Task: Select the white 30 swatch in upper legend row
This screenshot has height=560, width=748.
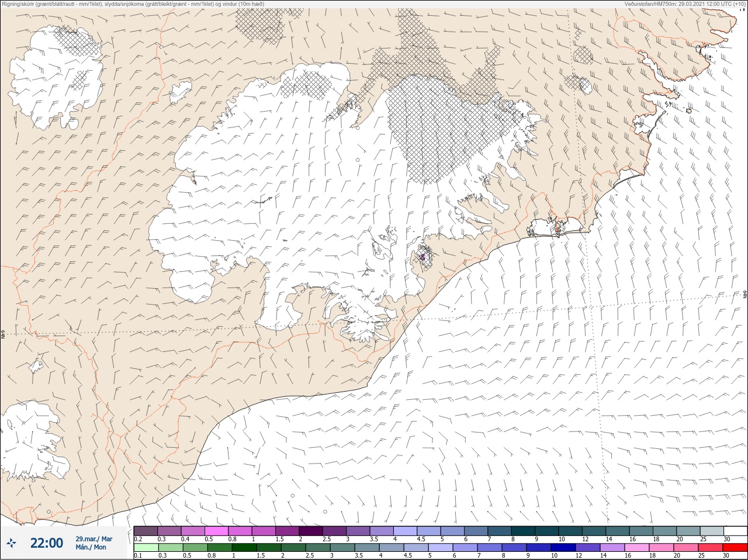Action: pyautogui.click(x=735, y=531)
